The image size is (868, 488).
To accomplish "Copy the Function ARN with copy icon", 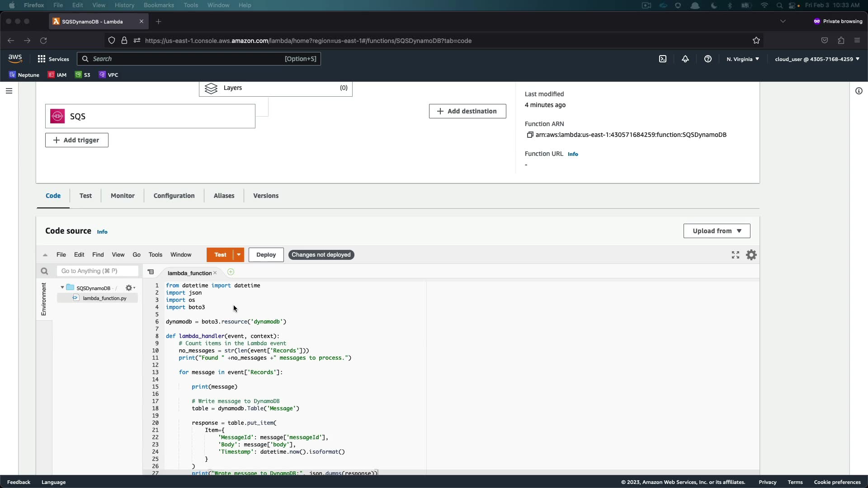I will [530, 135].
